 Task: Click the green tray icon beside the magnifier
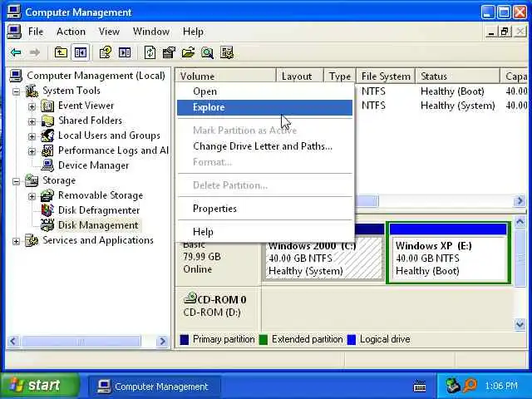tap(452, 386)
